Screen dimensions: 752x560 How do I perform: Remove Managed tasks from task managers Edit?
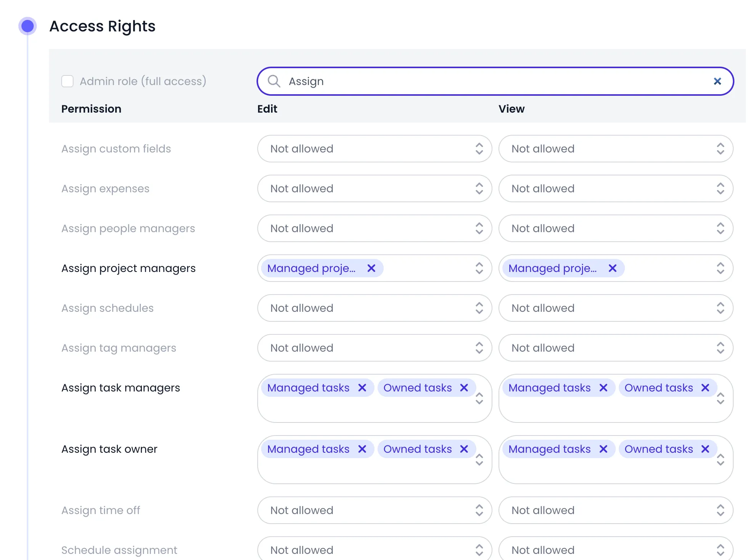tap(362, 388)
